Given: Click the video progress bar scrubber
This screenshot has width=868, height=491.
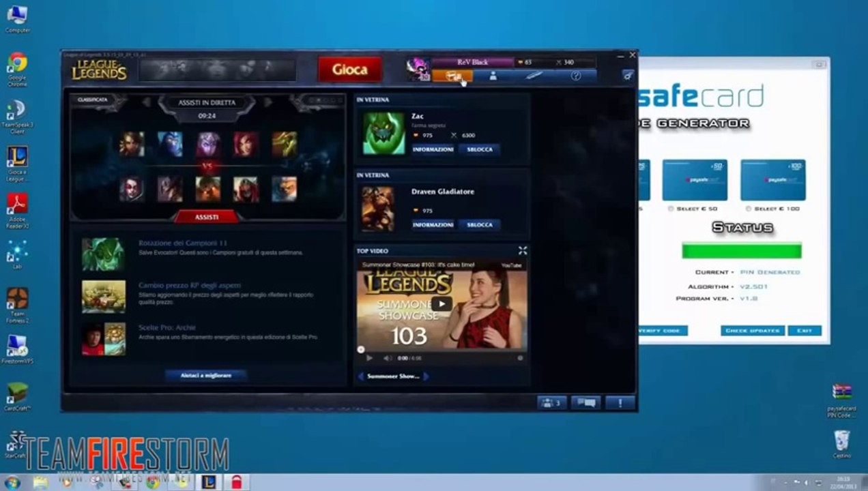Looking at the screenshot, I should pyautogui.click(x=361, y=349).
